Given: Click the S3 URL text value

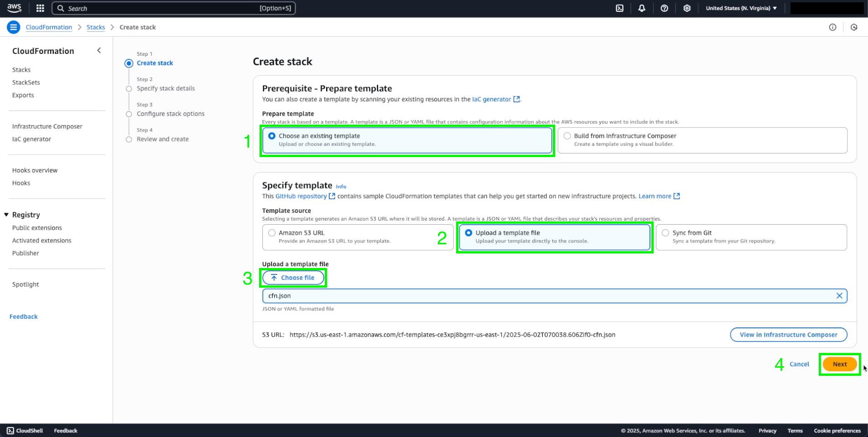Looking at the screenshot, I should pos(452,335).
